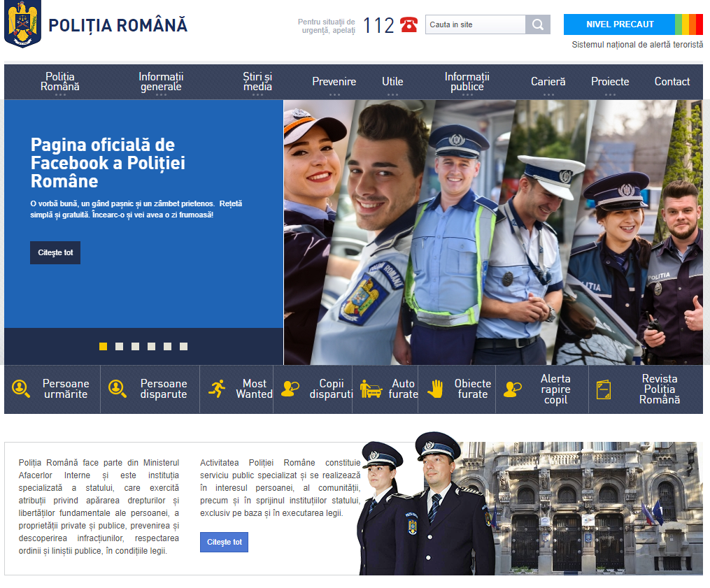
Task: Click the NIVEL PRECAUT alert button
Action: click(x=620, y=24)
